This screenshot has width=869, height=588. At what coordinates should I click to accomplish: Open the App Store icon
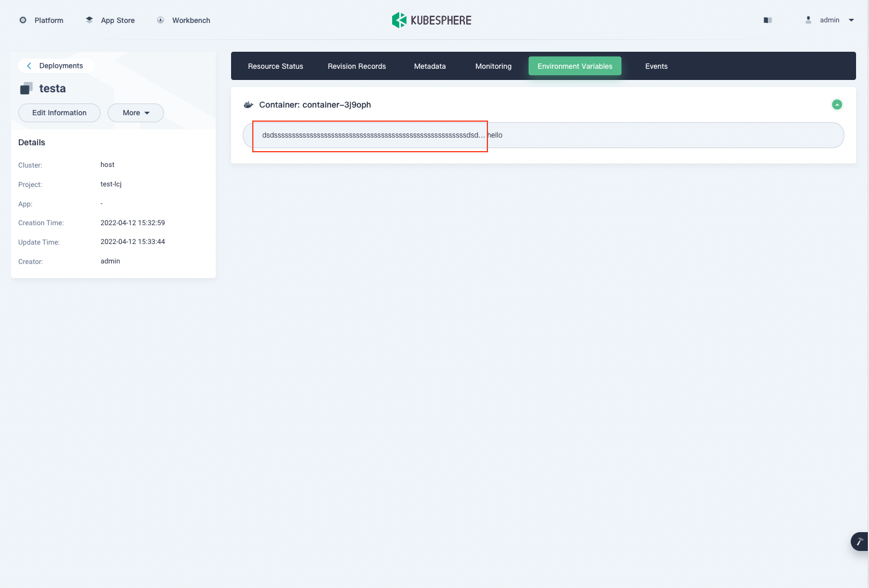click(x=89, y=19)
